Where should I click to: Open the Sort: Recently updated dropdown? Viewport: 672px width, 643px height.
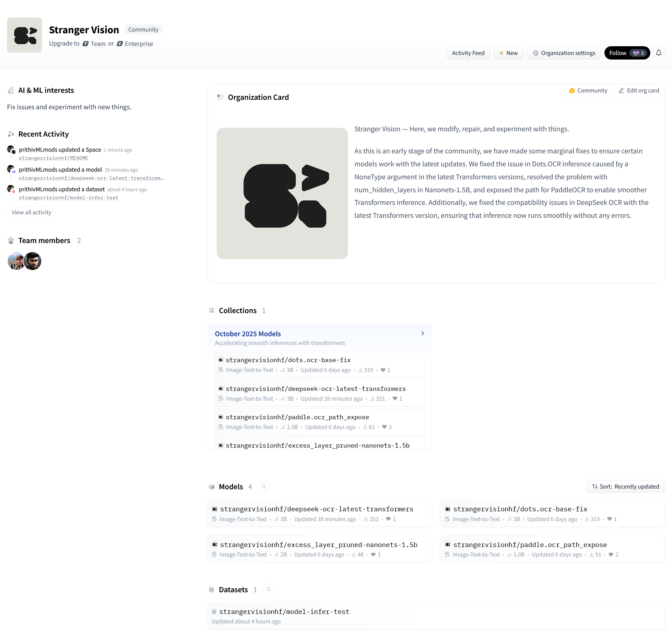[x=625, y=486]
